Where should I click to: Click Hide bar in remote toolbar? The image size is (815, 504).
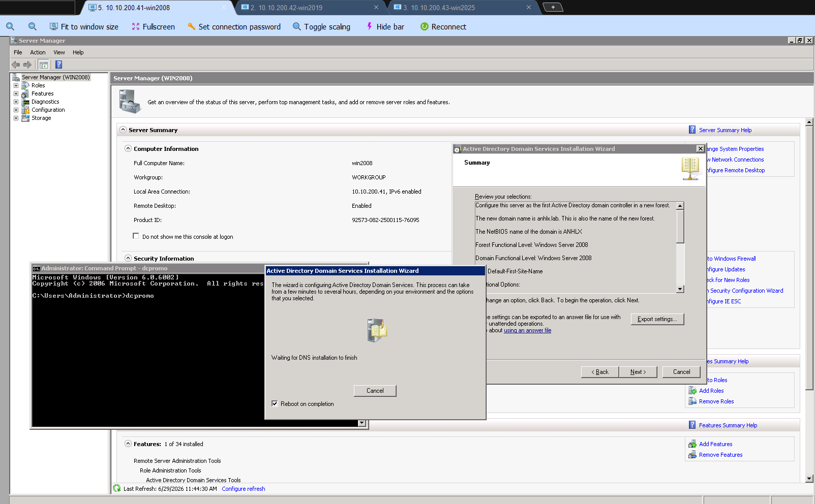point(385,26)
